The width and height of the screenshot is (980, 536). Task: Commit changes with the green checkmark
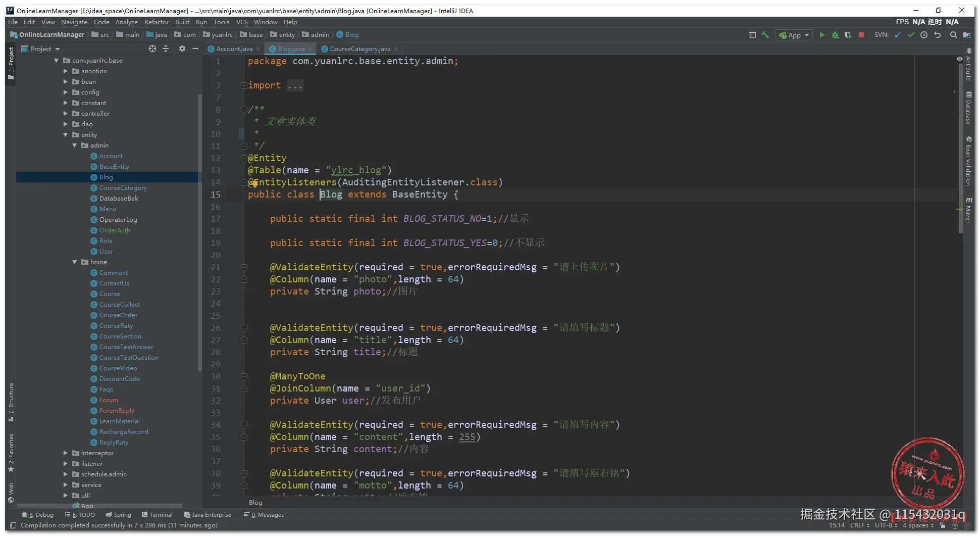pyautogui.click(x=911, y=35)
